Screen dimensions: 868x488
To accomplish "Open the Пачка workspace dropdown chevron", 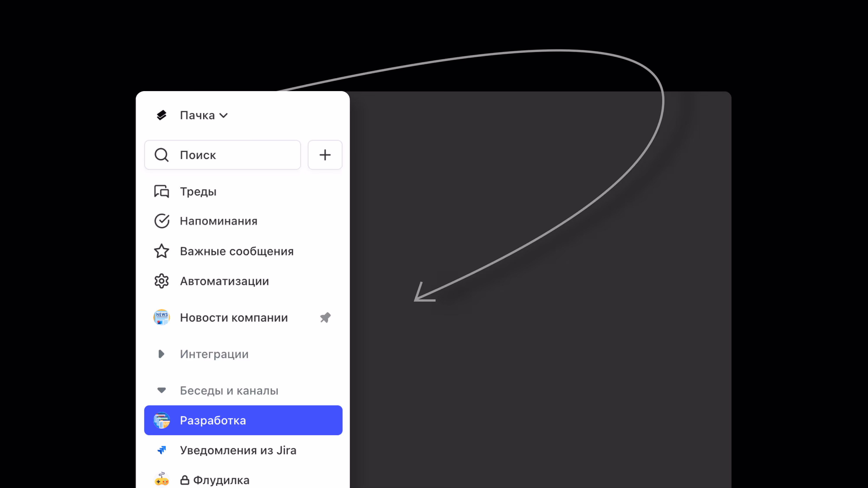I will point(224,116).
